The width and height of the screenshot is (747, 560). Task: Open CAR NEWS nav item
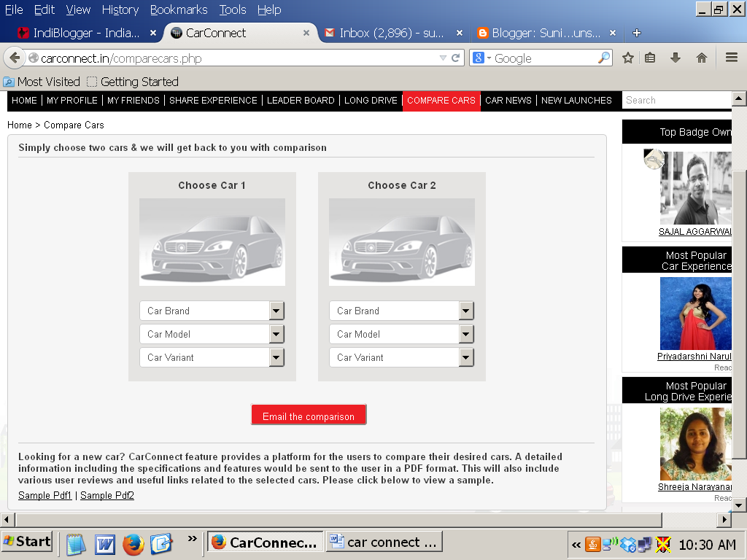[508, 101]
